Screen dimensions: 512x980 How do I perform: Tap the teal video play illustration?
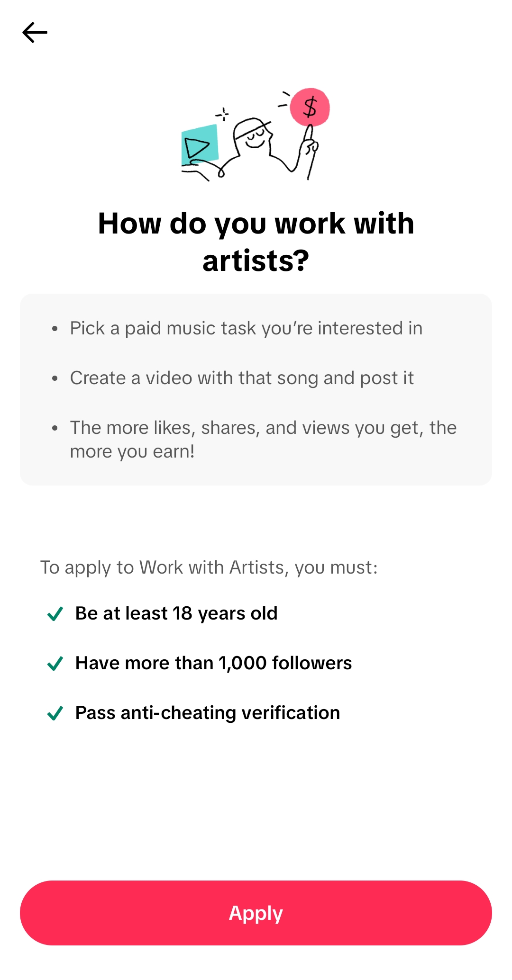click(200, 144)
